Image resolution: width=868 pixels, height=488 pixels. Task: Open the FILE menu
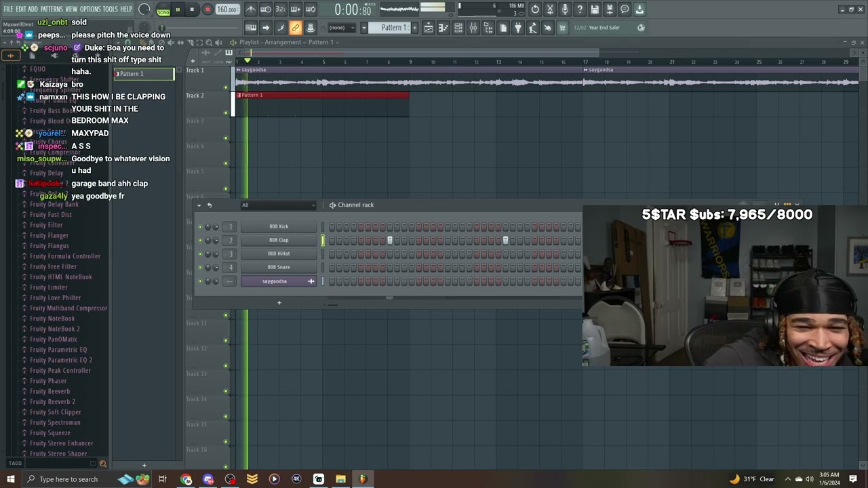tap(8, 9)
